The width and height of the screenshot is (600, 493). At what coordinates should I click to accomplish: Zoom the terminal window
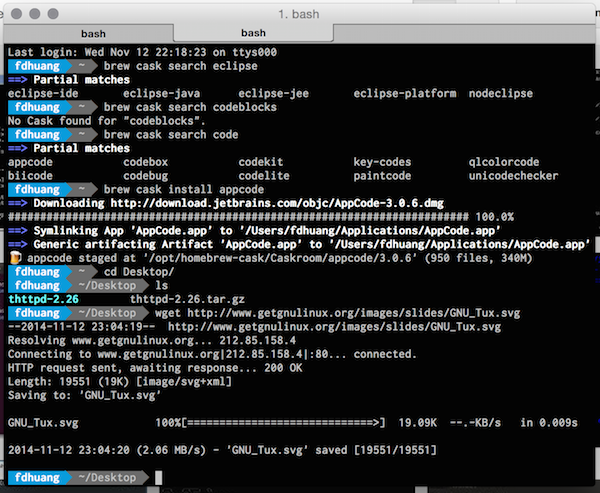click(53, 14)
